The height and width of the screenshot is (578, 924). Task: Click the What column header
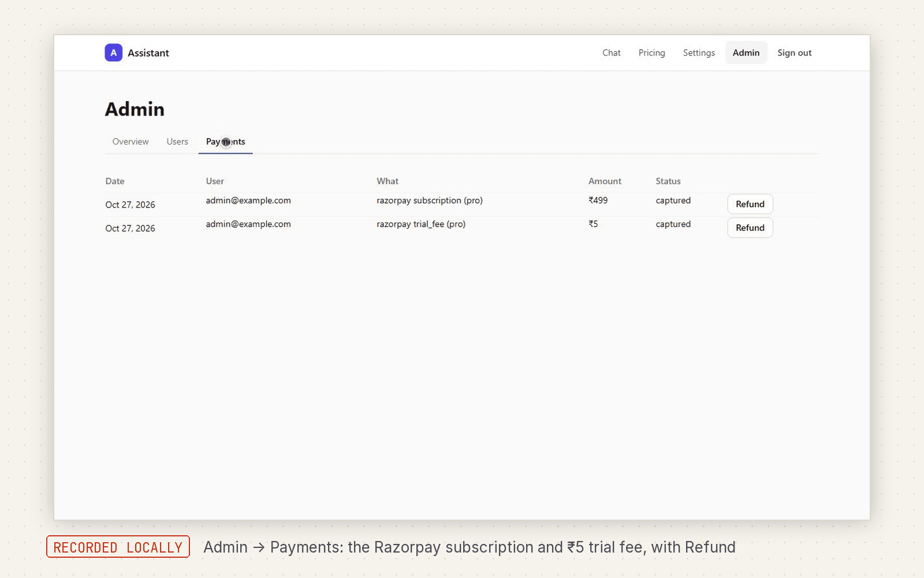[x=388, y=181]
